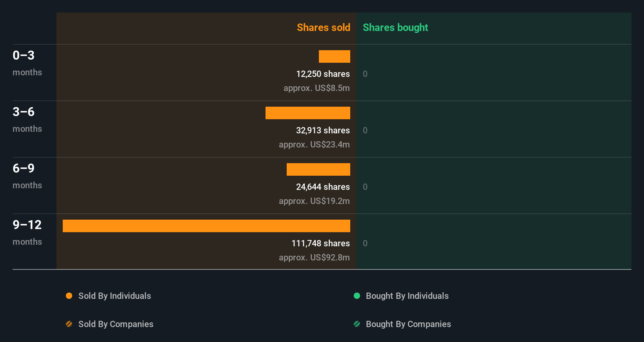Click the Bought By Companies legend label
The width and height of the screenshot is (644, 342).
(408, 324)
